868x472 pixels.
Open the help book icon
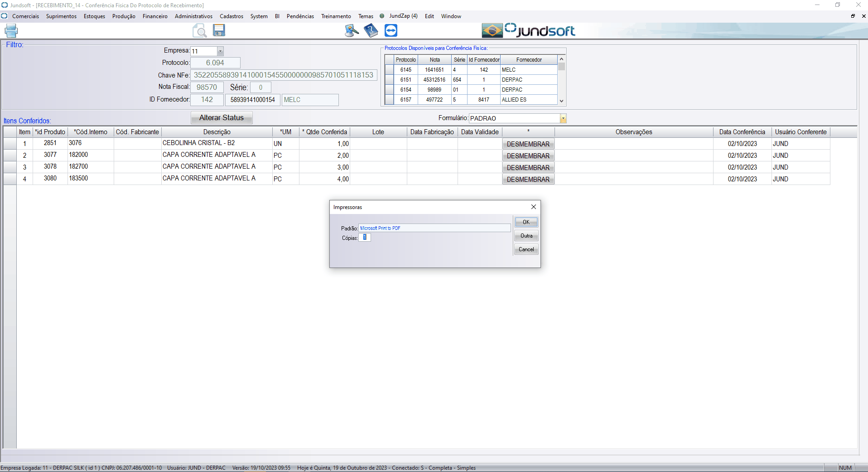coord(371,30)
